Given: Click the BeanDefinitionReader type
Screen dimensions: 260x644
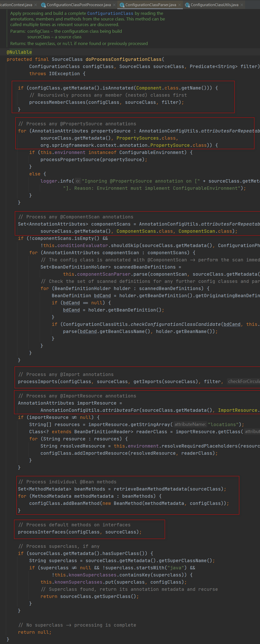Looking at the screenshot, I should coord(102,432).
